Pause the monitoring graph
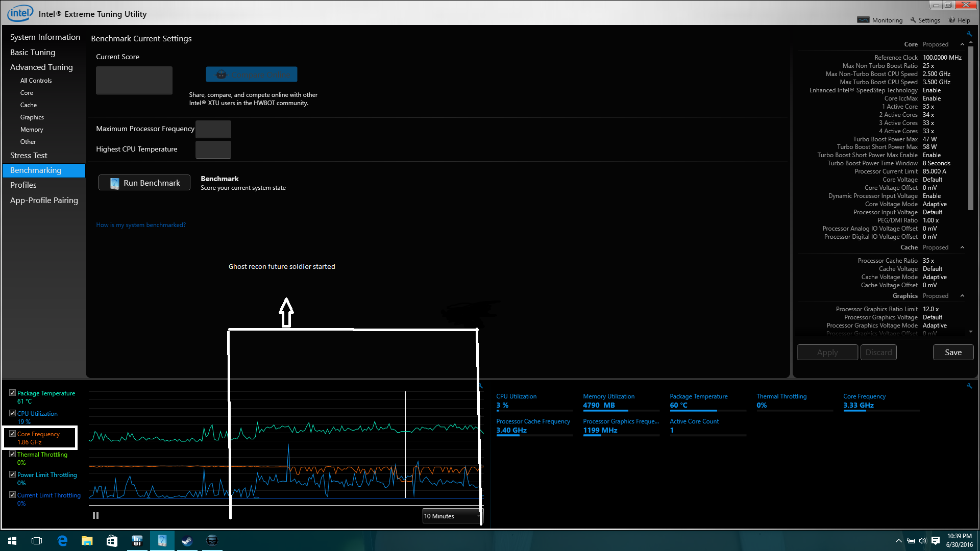This screenshot has width=980, height=551. click(x=95, y=516)
